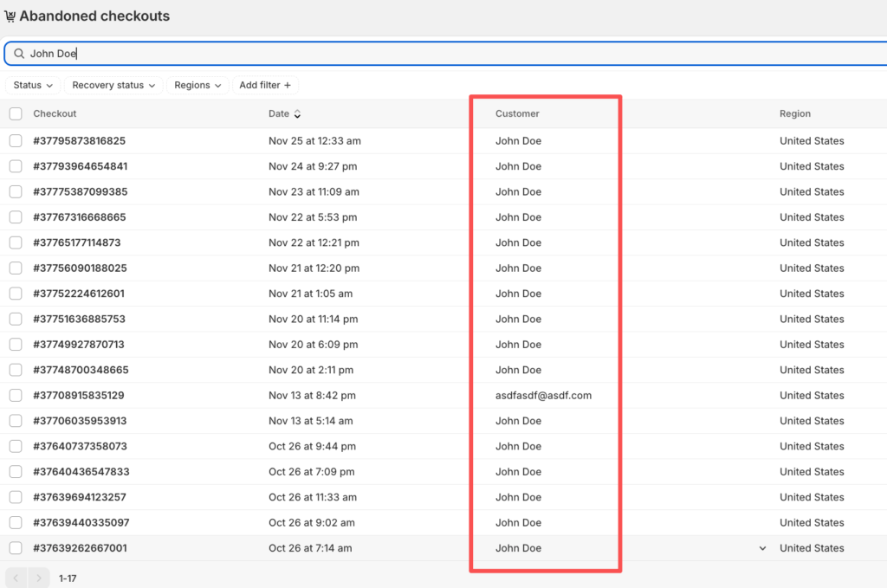The image size is (887, 588).
Task: Check the box for checkout #37756090188025
Action: pyautogui.click(x=16, y=268)
